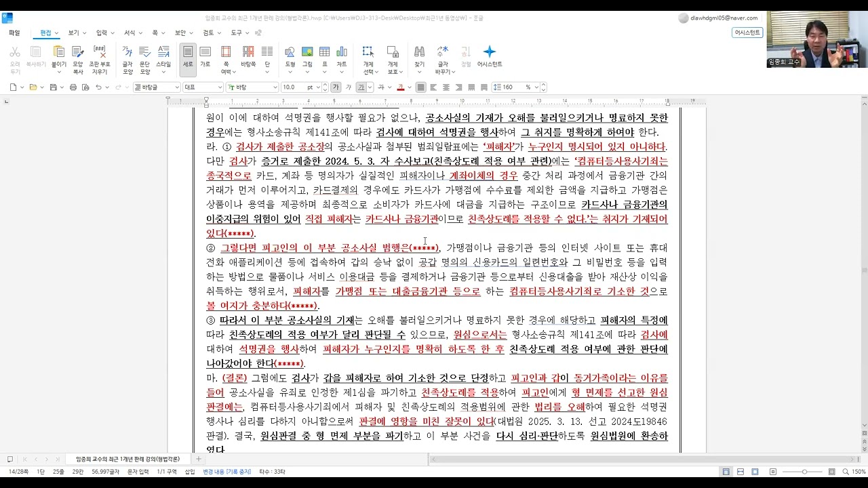Click the 단 columns icon
This screenshot has width=868, height=488.
(267, 52)
